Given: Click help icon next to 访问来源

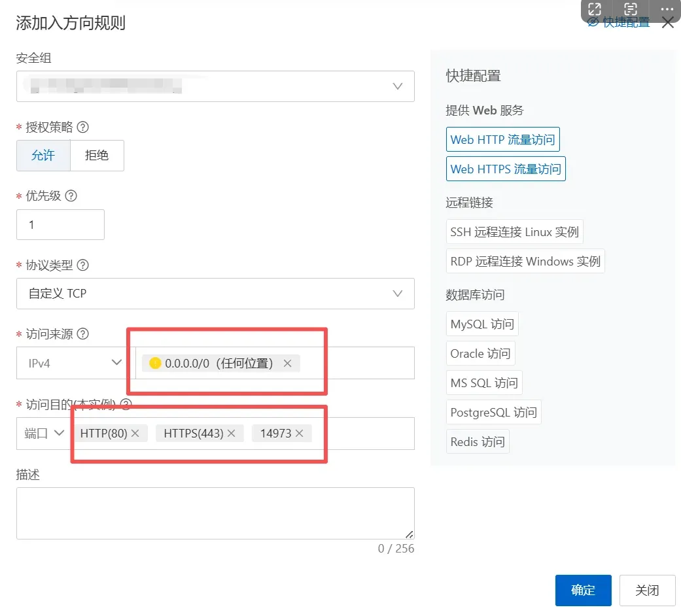Looking at the screenshot, I should [82, 334].
